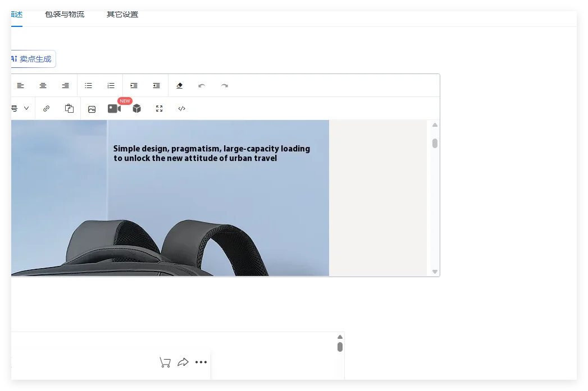Click the editor scrollbar down arrow
The width and height of the screenshot is (588, 391).
point(435,272)
